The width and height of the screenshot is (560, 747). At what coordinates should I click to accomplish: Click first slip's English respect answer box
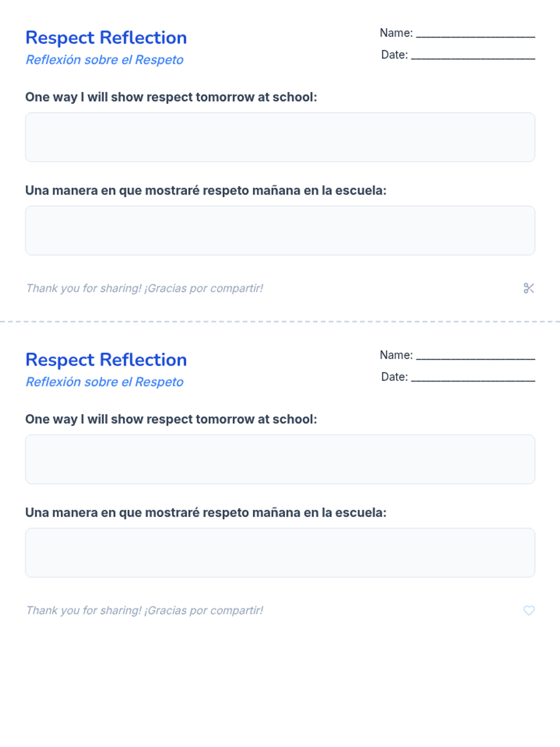[x=280, y=137]
